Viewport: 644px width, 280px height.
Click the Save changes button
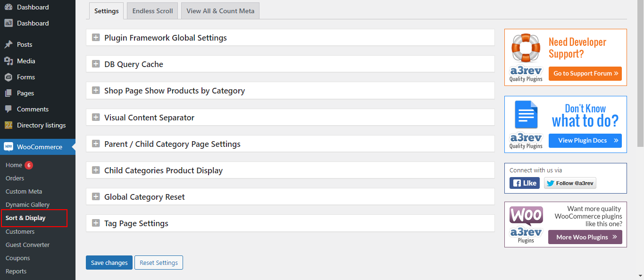pyautogui.click(x=109, y=263)
